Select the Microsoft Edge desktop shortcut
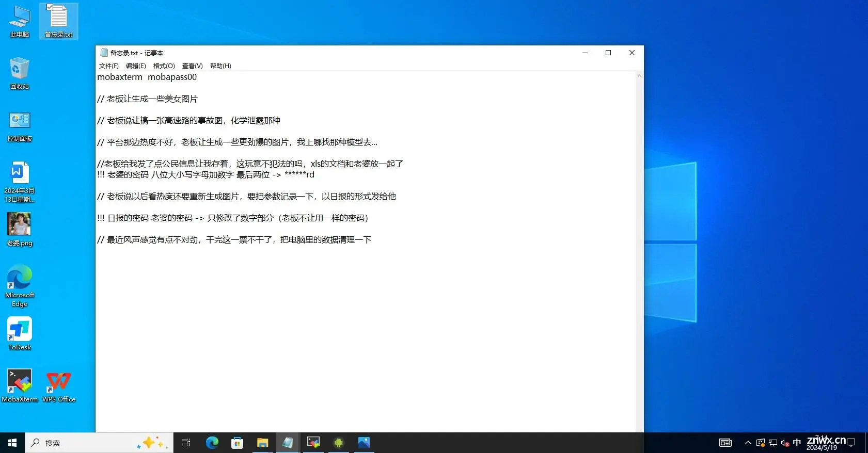Image resolution: width=868 pixels, height=453 pixels. coord(20,286)
